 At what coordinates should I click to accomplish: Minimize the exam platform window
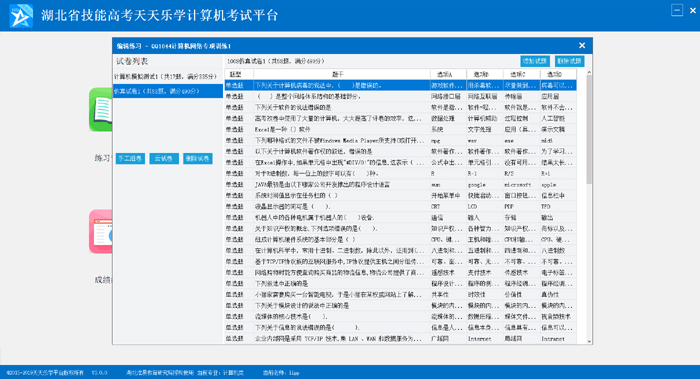point(677,10)
